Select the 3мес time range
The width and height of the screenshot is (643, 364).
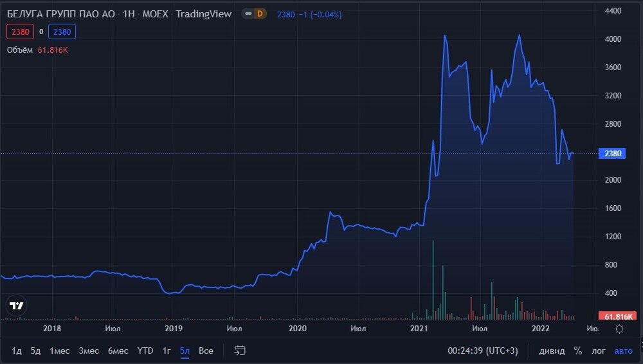click(89, 351)
